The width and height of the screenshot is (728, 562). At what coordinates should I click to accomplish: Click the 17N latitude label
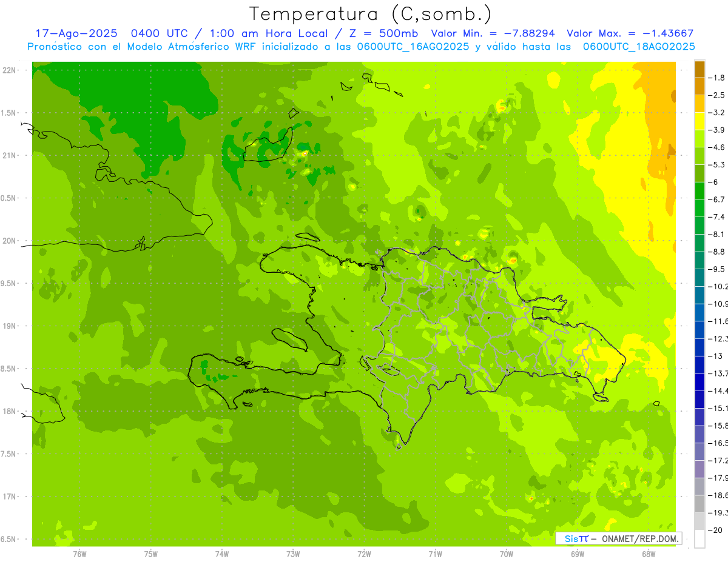(9, 497)
